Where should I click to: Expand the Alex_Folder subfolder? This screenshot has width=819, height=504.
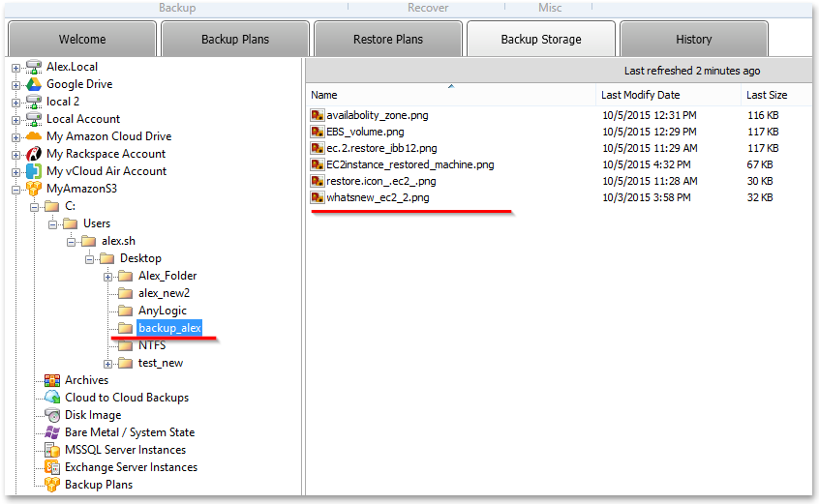(108, 277)
